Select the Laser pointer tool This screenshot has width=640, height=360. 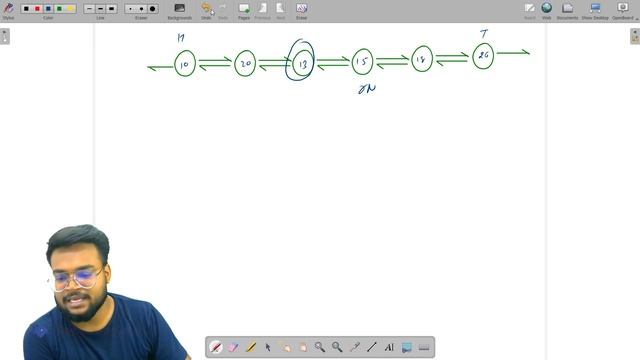pyautogui.click(x=354, y=347)
